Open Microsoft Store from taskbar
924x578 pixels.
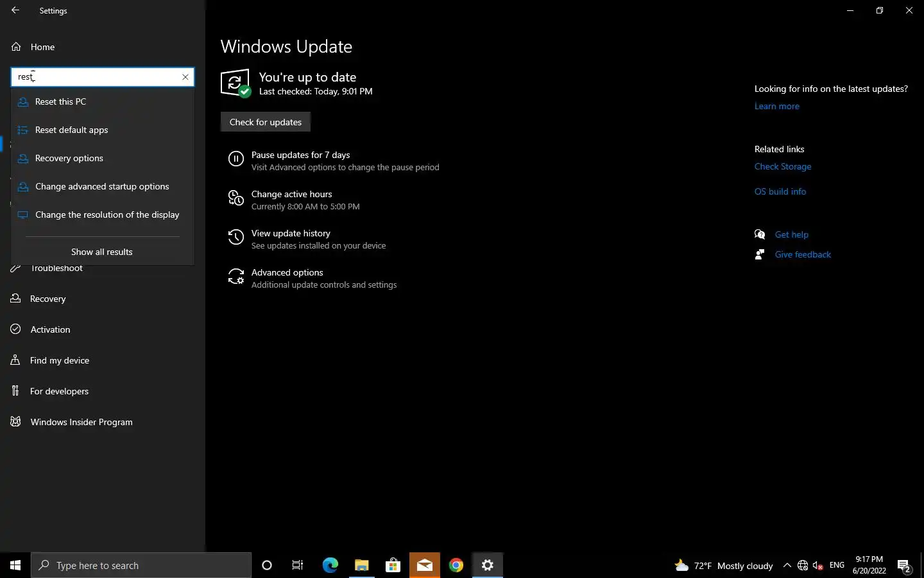point(393,565)
